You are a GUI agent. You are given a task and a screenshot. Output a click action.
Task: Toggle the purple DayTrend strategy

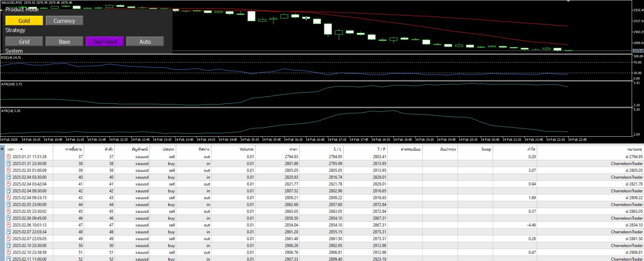click(x=105, y=42)
